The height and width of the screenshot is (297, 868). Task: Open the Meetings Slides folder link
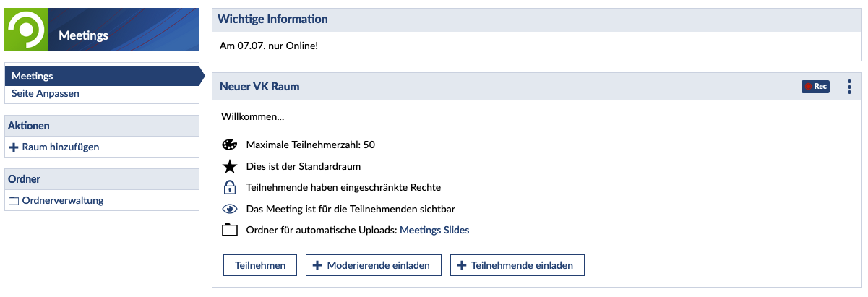434,230
